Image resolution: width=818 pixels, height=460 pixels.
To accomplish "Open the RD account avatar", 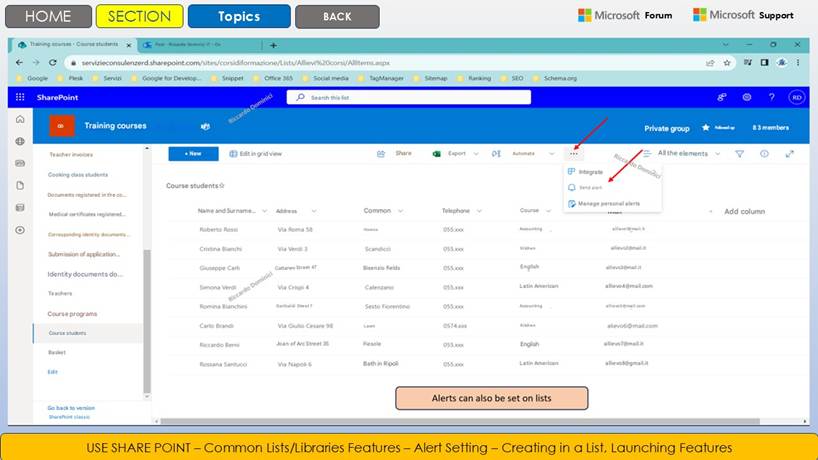I will [x=796, y=97].
